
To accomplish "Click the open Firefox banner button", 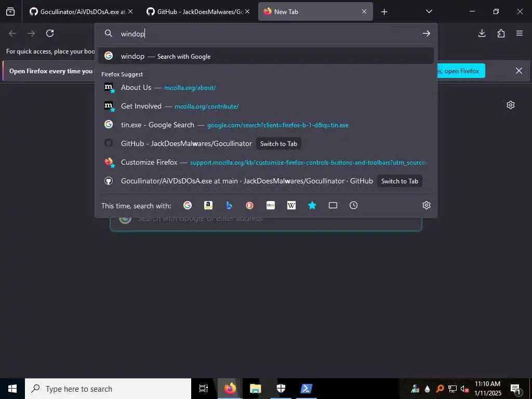I will tap(460, 71).
